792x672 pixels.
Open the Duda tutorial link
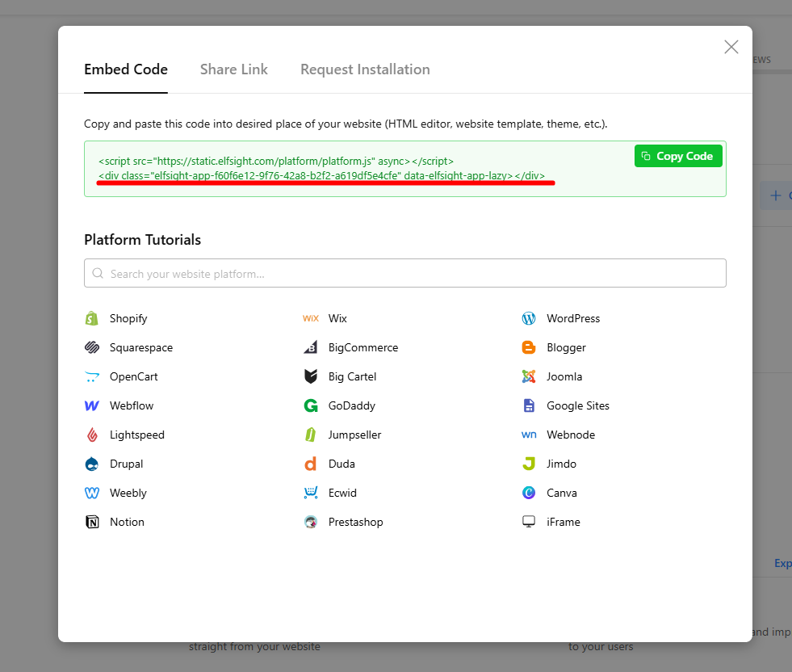pos(342,464)
